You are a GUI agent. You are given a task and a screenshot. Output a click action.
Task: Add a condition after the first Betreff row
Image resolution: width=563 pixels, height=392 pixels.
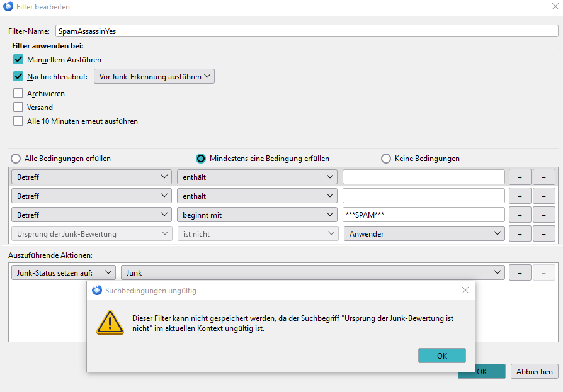[520, 177]
